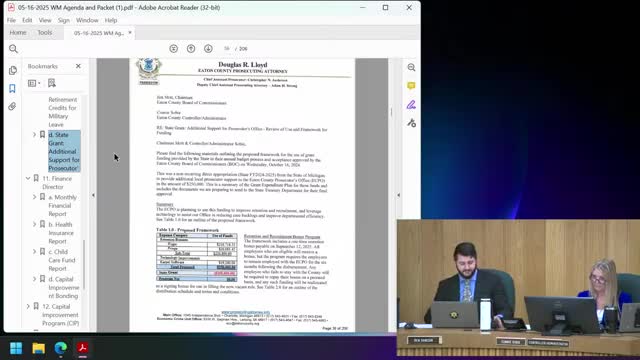Open the attachments paperclip icon
Viewport: 640px width, 360px height.
tap(12, 107)
